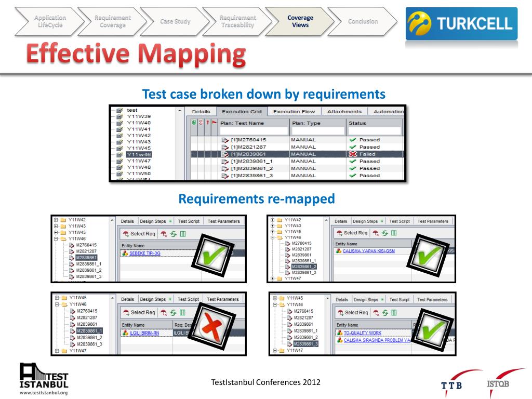This screenshot has width=532, height=399.
Task: Click the Status filter field
Action: 375,131
